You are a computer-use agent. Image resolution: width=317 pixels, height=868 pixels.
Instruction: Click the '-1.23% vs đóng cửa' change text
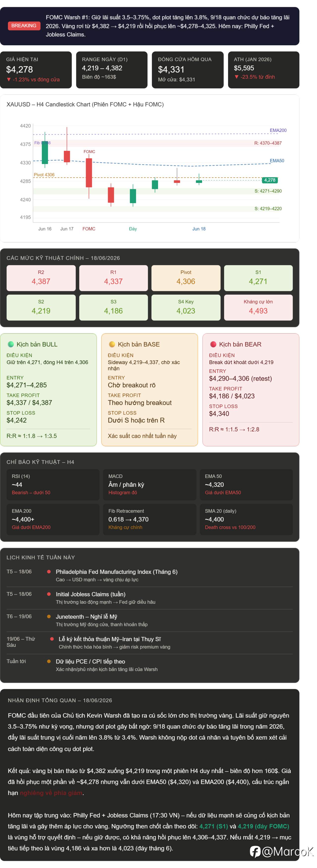[33, 79]
